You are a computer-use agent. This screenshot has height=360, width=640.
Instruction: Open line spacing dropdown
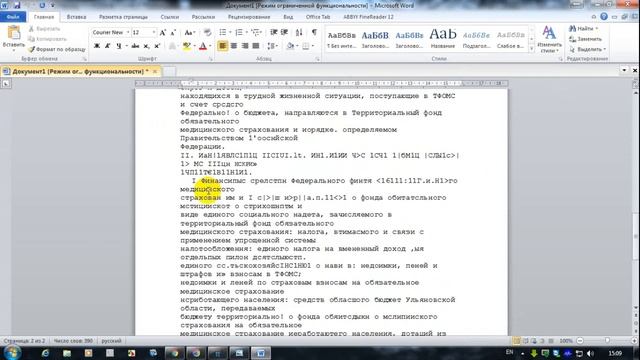click(x=273, y=46)
